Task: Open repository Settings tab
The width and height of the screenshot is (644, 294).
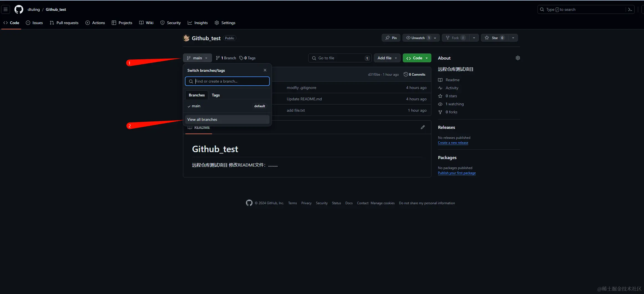Action: (x=225, y=23)
